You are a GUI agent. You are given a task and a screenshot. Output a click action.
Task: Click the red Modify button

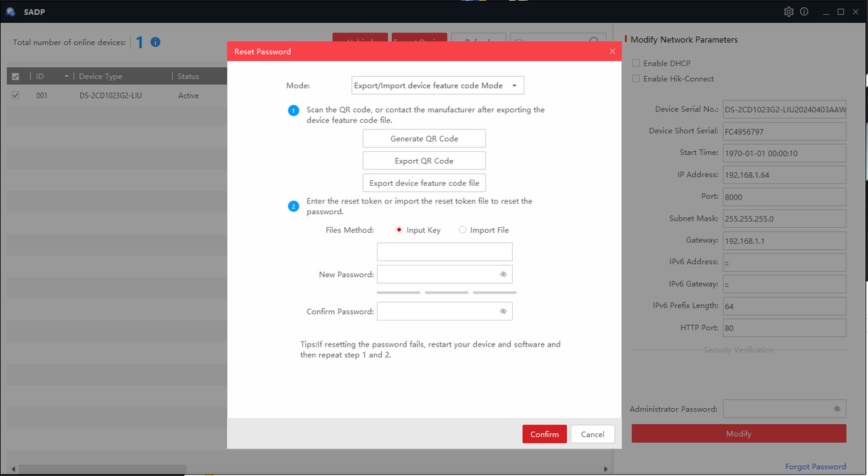pos(739,433)
